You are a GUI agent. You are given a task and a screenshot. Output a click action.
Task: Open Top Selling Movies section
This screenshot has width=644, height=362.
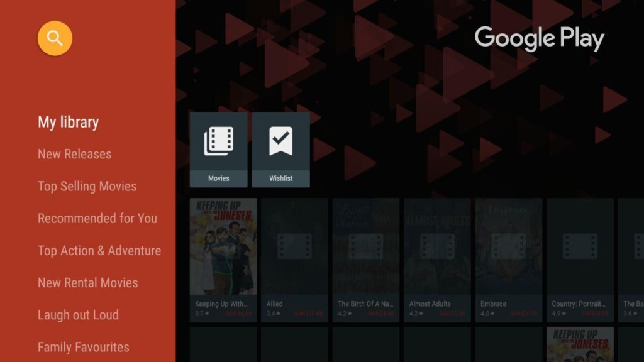pyautogui.click(x=87, y=186)
